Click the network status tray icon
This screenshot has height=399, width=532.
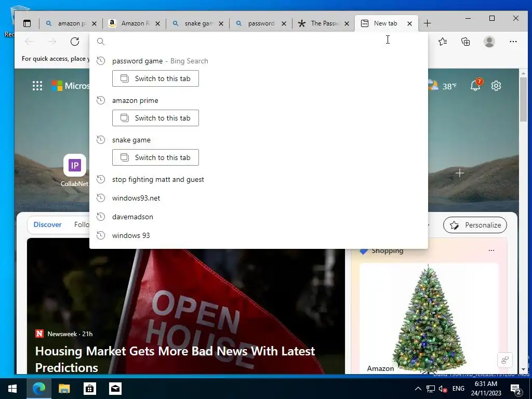coord(431,389)
